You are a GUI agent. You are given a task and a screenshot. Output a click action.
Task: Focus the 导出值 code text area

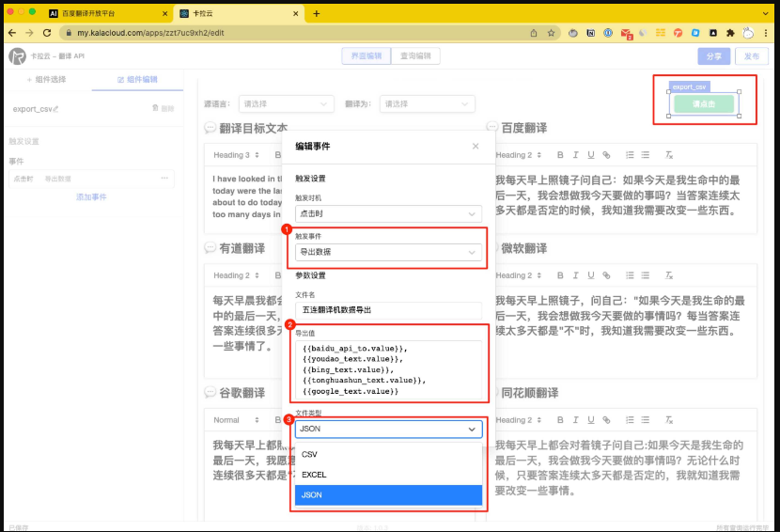pyautogui.click(x=388, y=369)
